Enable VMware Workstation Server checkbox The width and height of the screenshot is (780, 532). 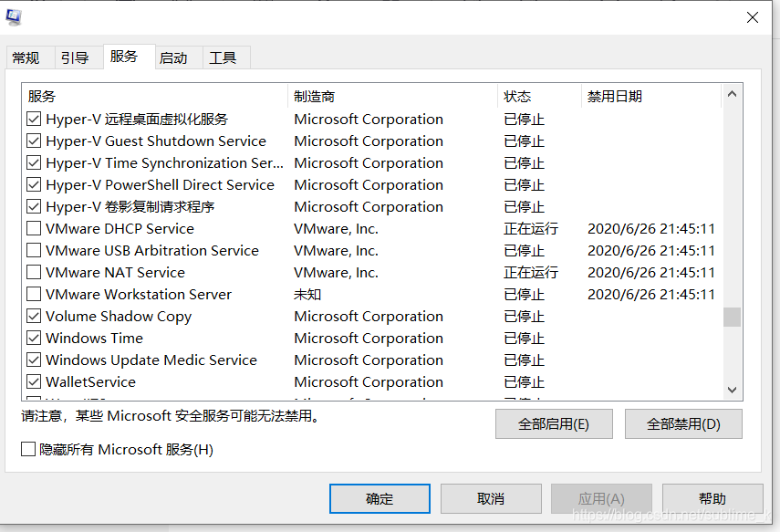pyautogui.click(x=34, y=294)
